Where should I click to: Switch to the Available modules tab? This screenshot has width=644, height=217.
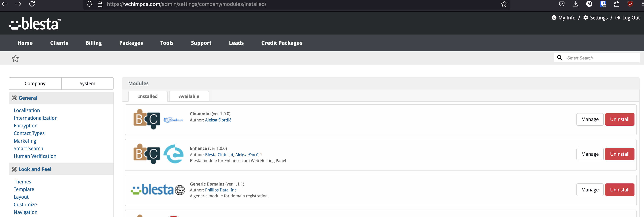(189, 96)
